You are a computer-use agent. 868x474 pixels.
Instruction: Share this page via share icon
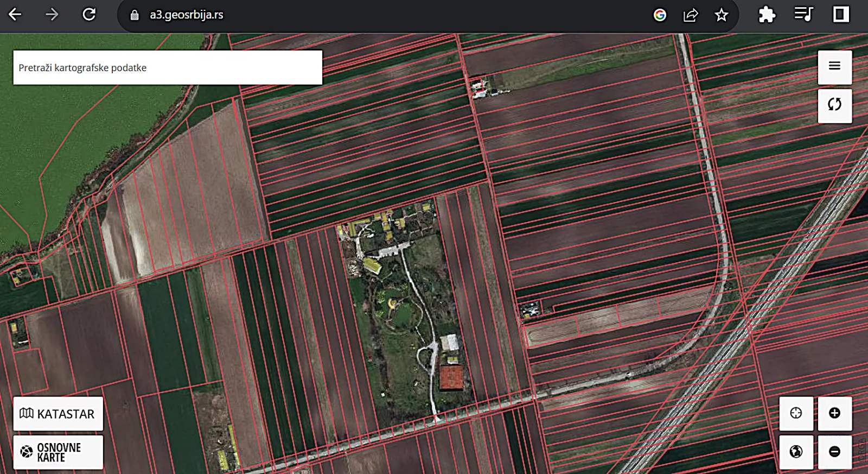pos(690,15)
